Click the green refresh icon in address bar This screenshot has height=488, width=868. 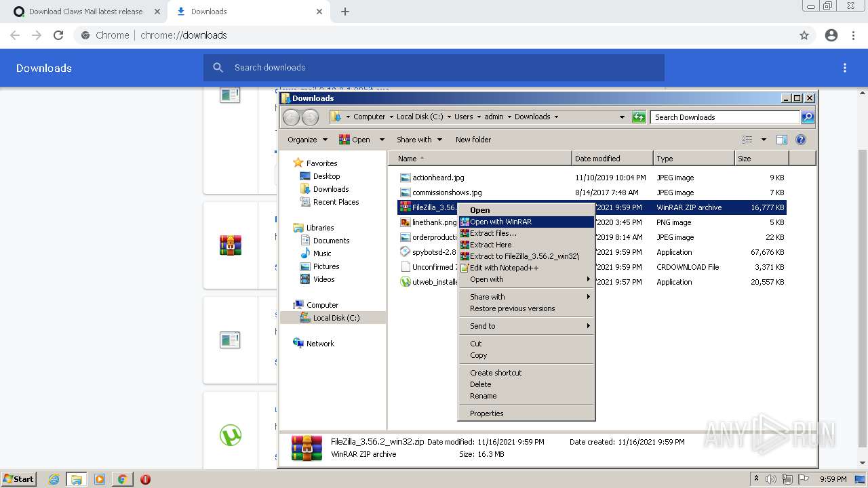click(639, 117)
